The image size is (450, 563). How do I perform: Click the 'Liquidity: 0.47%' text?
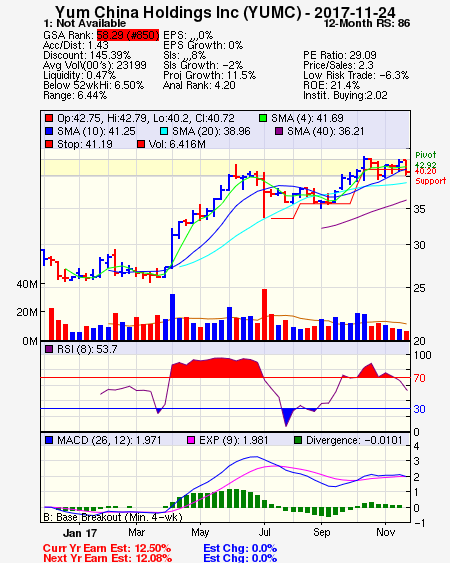click(79, 75)
